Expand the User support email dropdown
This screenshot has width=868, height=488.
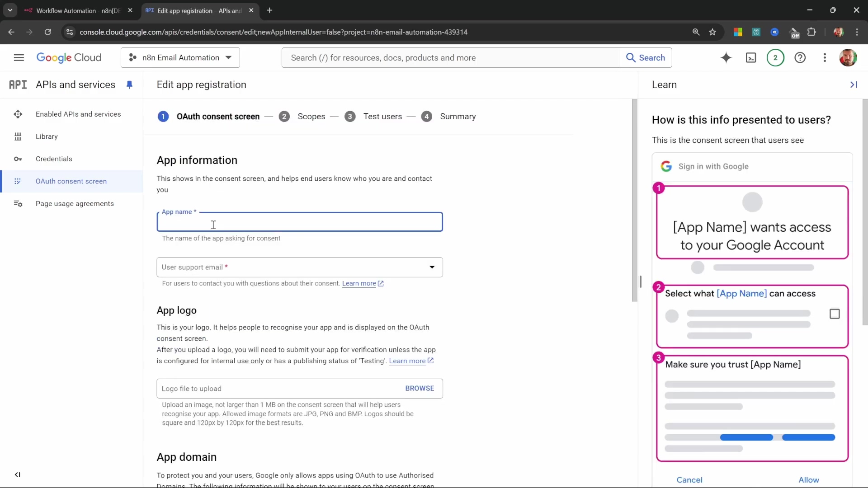[x=432, y=267]
